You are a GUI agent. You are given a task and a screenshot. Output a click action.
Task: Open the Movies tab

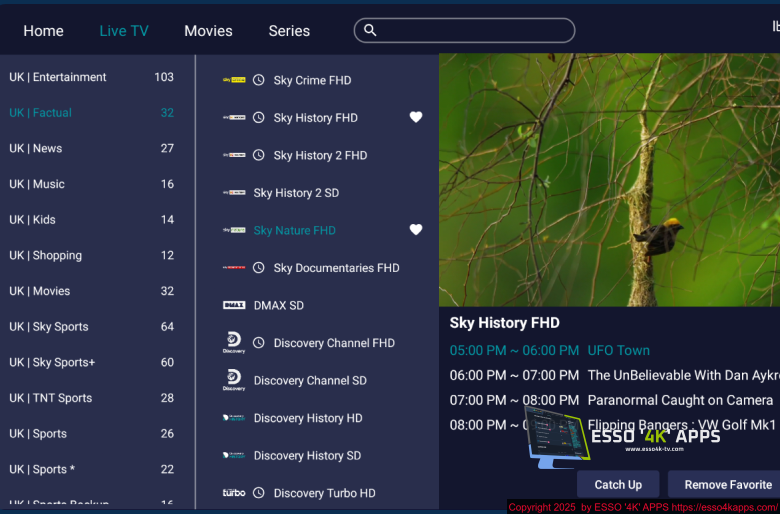point(208,31)
